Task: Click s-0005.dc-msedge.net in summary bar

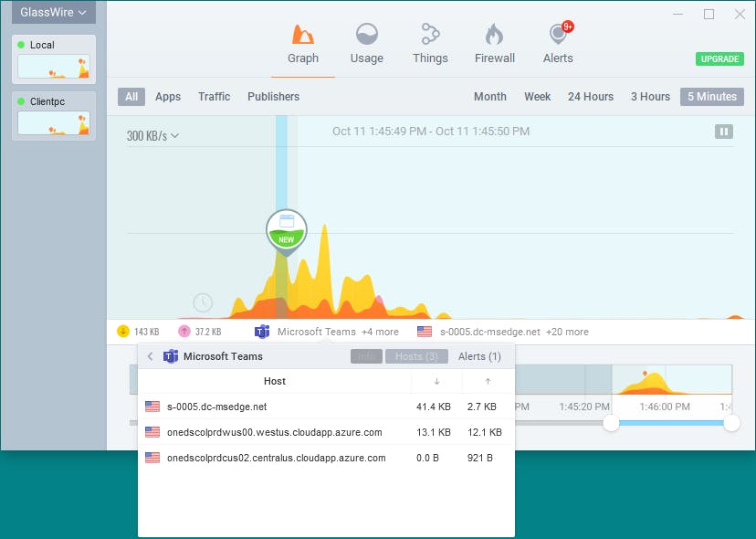Action: pyautogui.click(x=490, y=332)
